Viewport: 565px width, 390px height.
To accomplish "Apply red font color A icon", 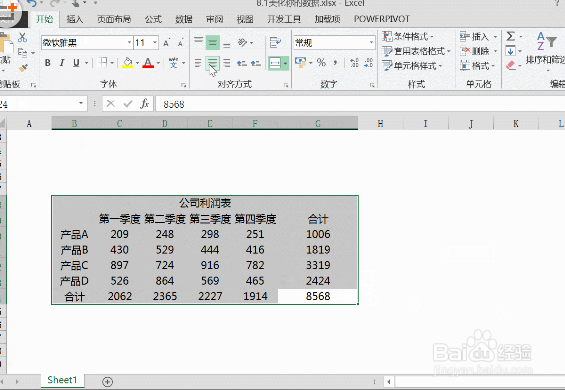I will coord(148,63).
